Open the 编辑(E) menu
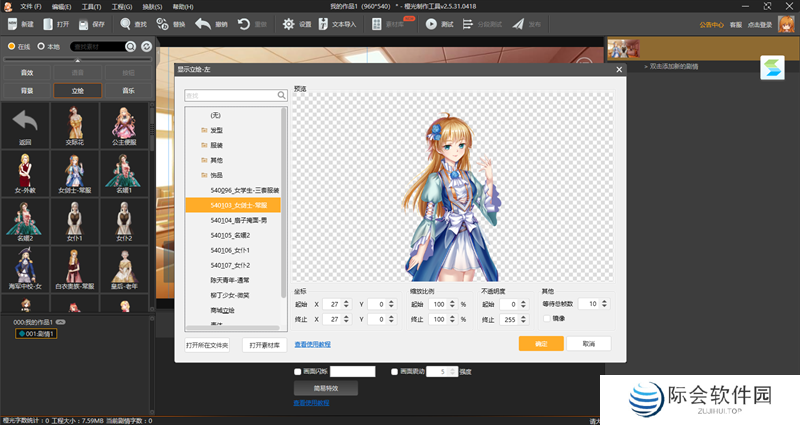This screenshot has height=425, width=800. pyautogui.click(x=61, y=7)
